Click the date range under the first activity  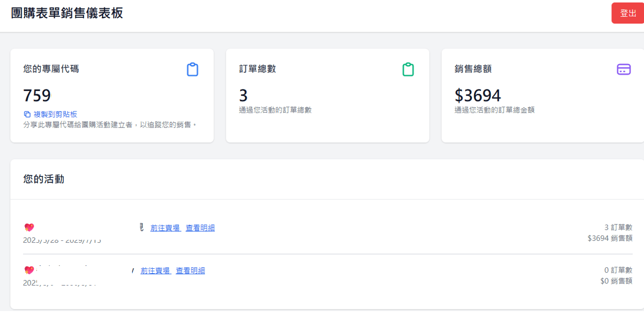(62, 240)
